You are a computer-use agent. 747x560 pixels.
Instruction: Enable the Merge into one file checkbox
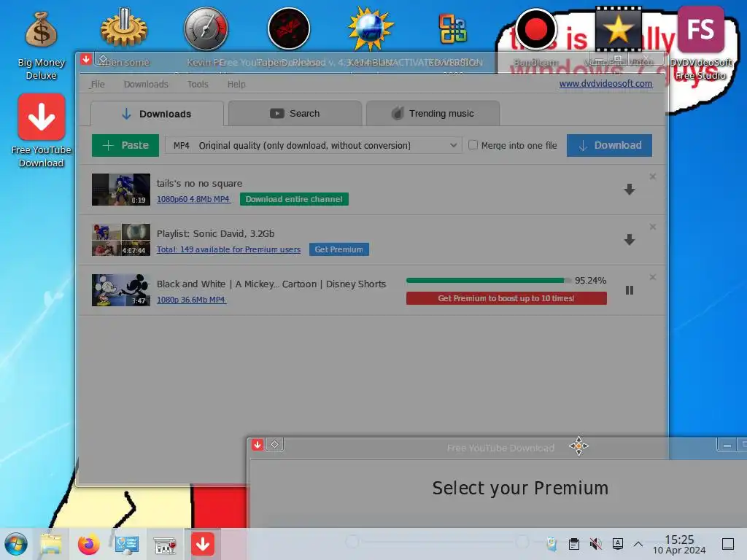[x=473, y=145]
